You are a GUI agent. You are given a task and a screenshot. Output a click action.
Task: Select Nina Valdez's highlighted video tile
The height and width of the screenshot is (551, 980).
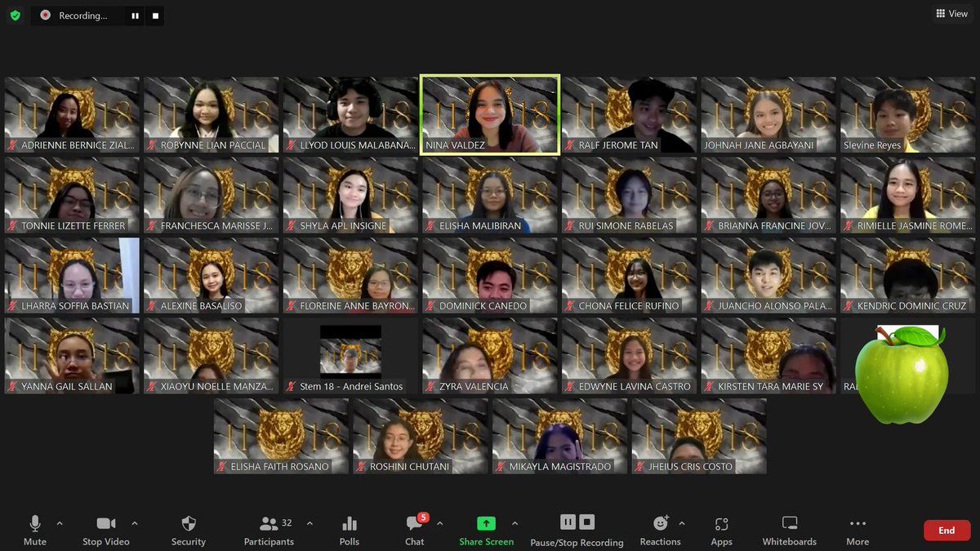(490, 114)
